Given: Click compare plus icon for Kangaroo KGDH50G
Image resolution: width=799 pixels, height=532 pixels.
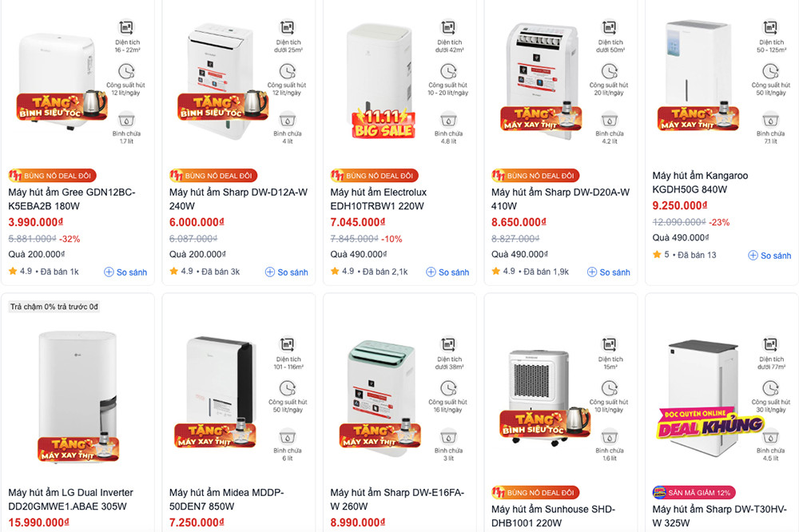Looking at the screenshot, I should coord(753,256).
